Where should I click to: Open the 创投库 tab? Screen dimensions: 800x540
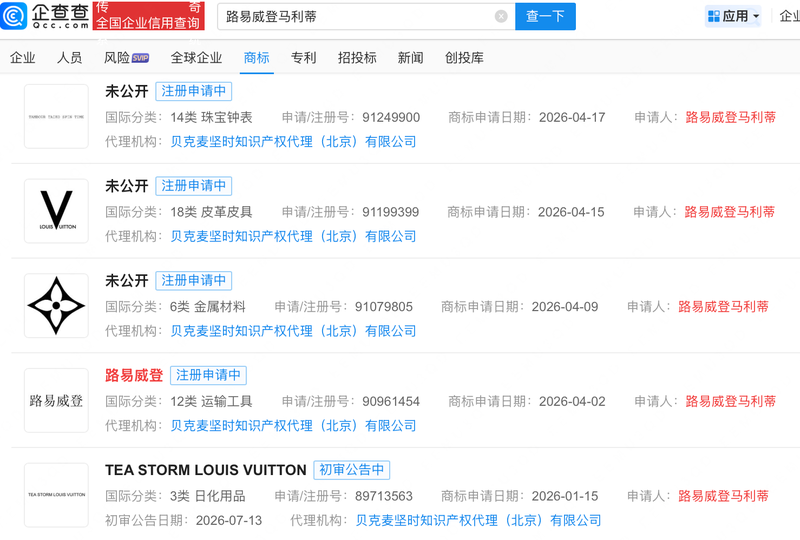click(464, 58)
